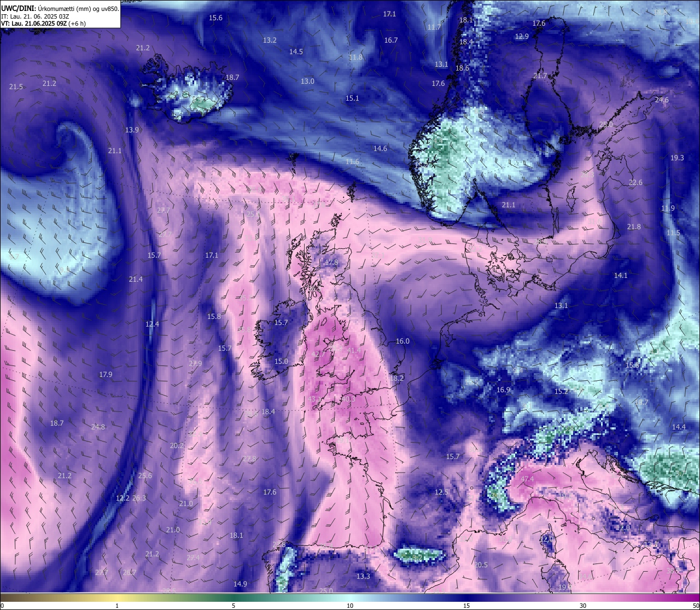Click the 13.9 value on the map

132,130
